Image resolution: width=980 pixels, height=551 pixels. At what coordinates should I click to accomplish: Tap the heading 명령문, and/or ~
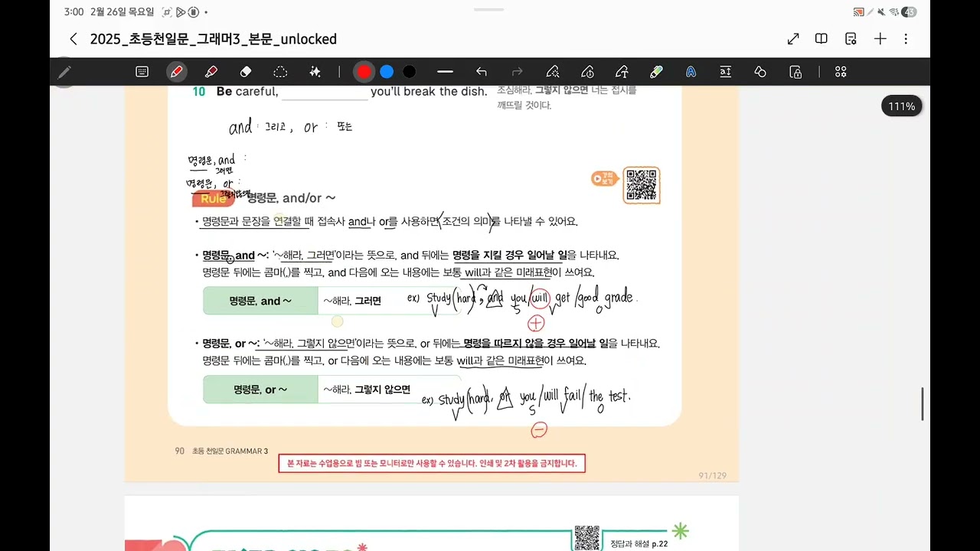click(x=291, y=198)
